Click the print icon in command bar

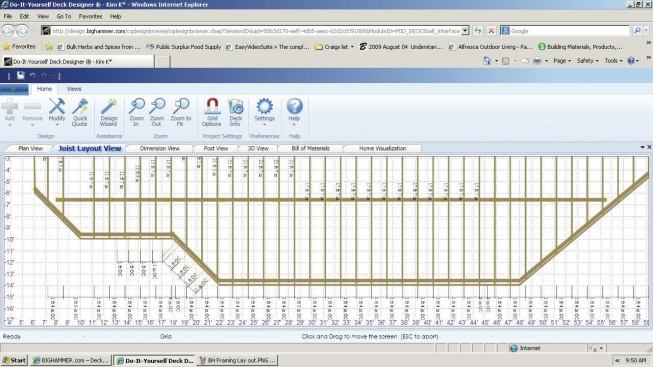click(x=537, y=61)
